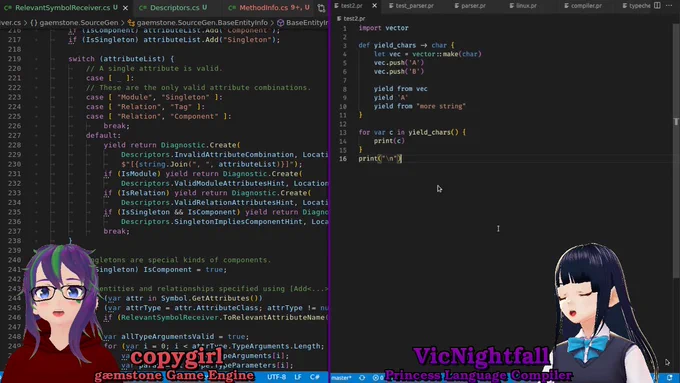Click 'print(c)' on line 14
This screenshot has width=680, height=383.
(389, 141)
